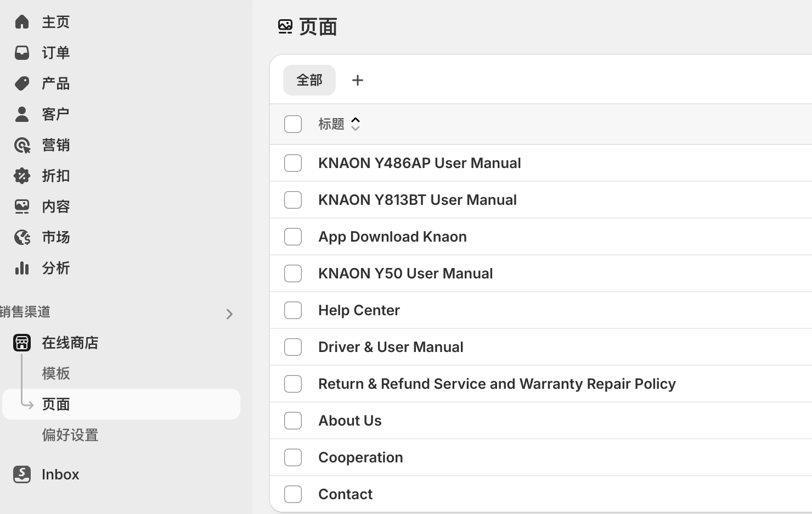Go to 产品 section
This screenshot has width=812, height=514.
point(56,83)
